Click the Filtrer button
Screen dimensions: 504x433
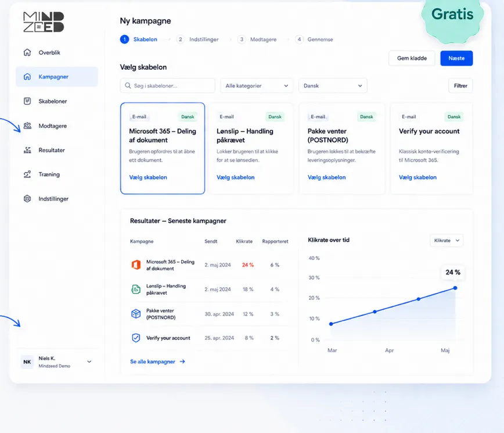460,85
